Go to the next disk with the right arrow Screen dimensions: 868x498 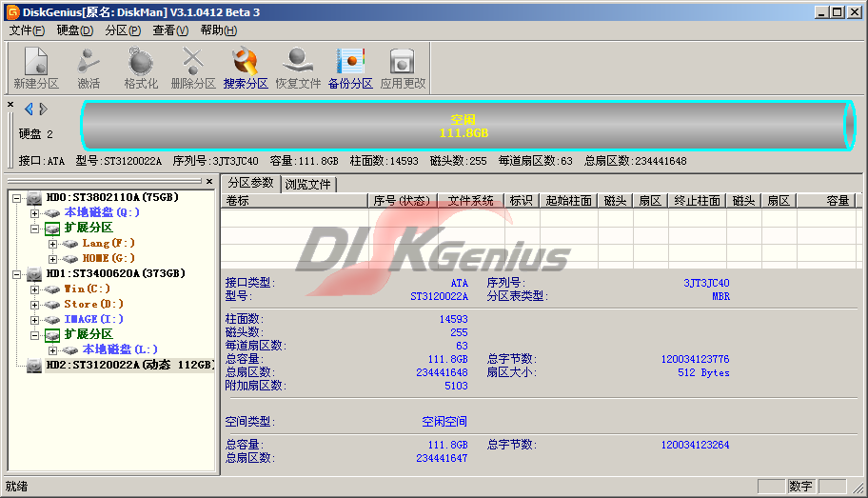tap(43, 109)
